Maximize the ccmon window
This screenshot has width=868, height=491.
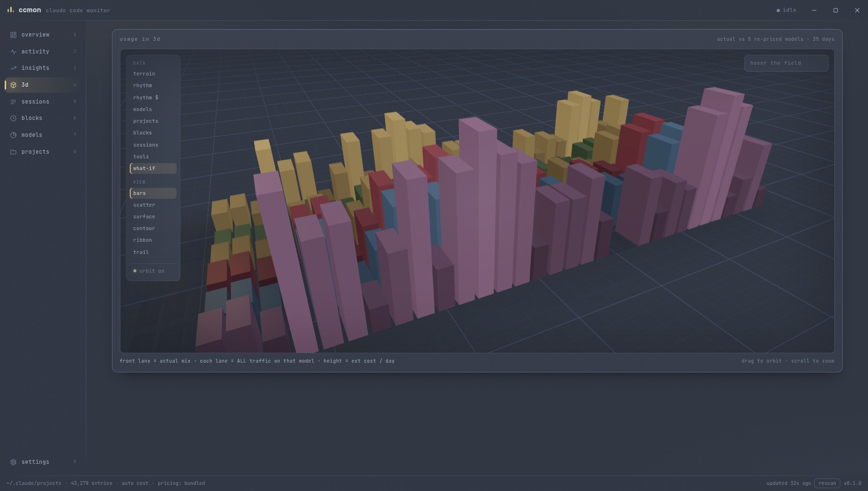(x=835, y=10)
